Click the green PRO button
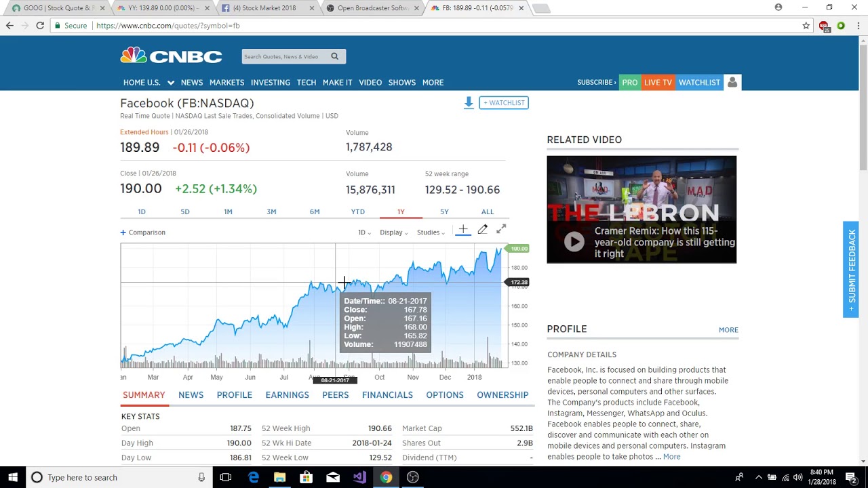The height and width of the screenshot is (488, 868). [630, 82]
